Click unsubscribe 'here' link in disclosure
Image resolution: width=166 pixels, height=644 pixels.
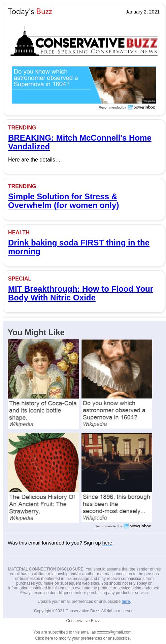(126, 602)
